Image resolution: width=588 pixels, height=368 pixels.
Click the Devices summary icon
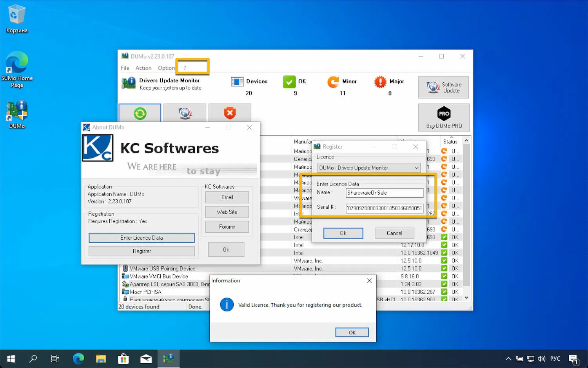point(237,82)
